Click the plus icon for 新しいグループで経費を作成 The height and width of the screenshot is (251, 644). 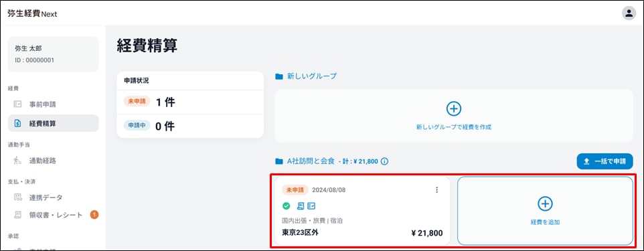(453, 109)
